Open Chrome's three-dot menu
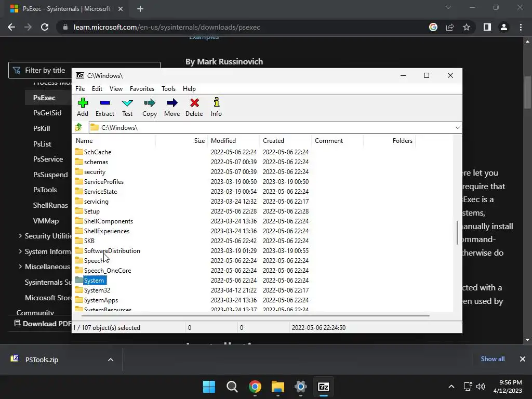Screen dimensions: 532x399 (x=521, y=27)
